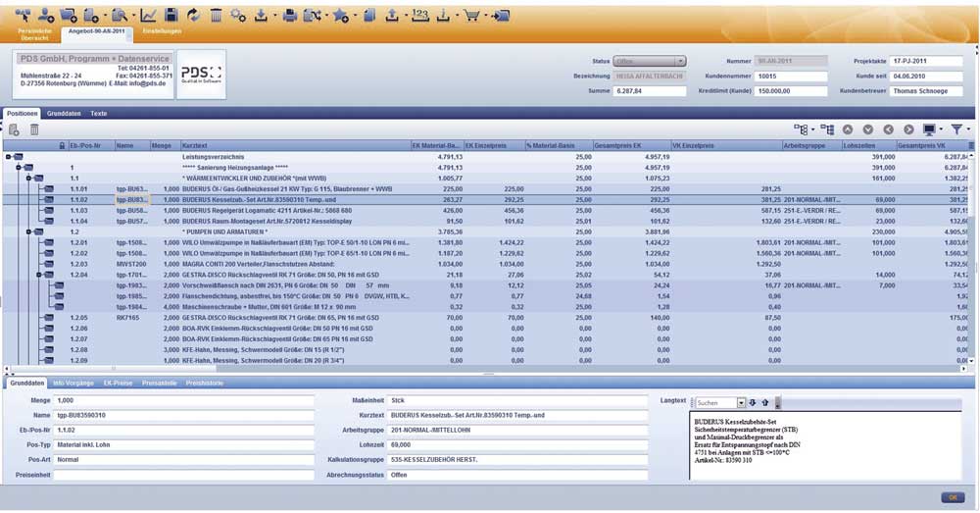
Task: Click the download tray icon
Action: (x=262, y=15)
